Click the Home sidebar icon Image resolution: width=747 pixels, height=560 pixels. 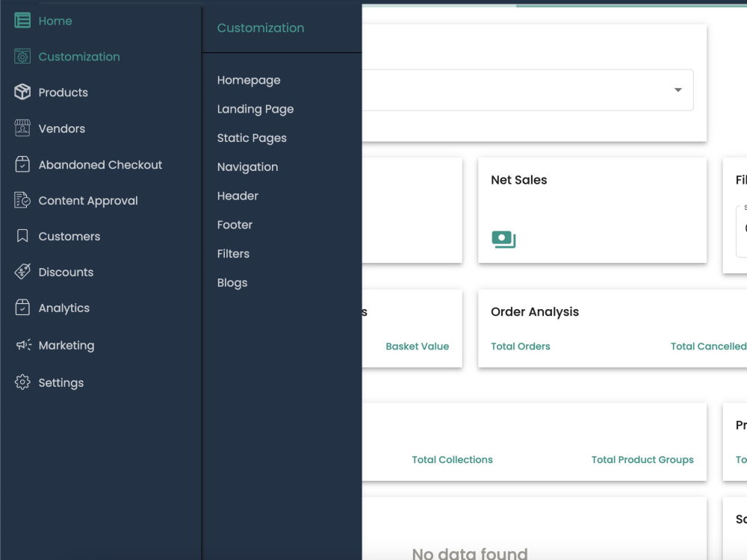click(22, 20)
